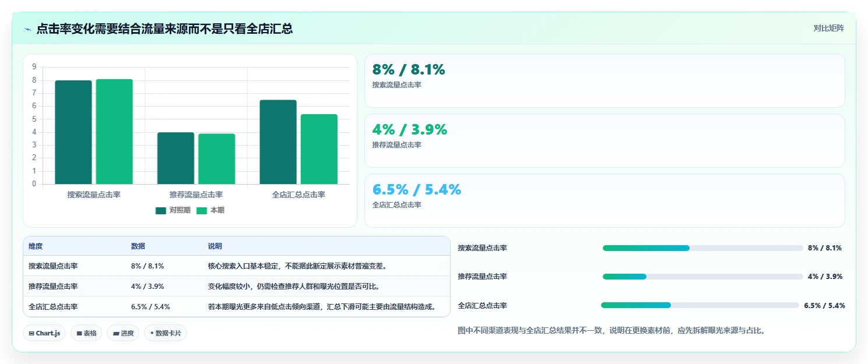Screen dimensions: 868x364
Task: Click progress value 8% / 8.1%
Action: click(x=825, y=248)
